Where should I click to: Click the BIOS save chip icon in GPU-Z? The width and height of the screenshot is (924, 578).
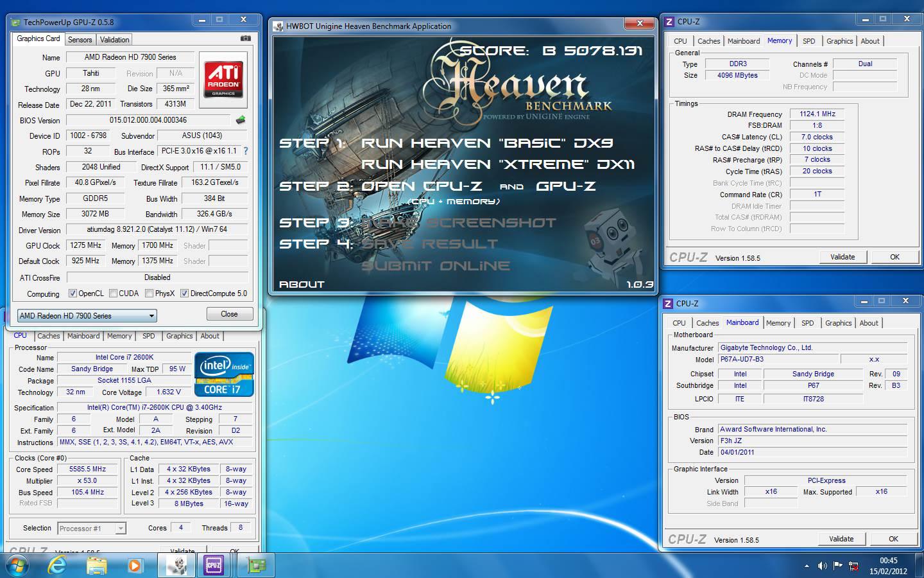pos(241,120)
